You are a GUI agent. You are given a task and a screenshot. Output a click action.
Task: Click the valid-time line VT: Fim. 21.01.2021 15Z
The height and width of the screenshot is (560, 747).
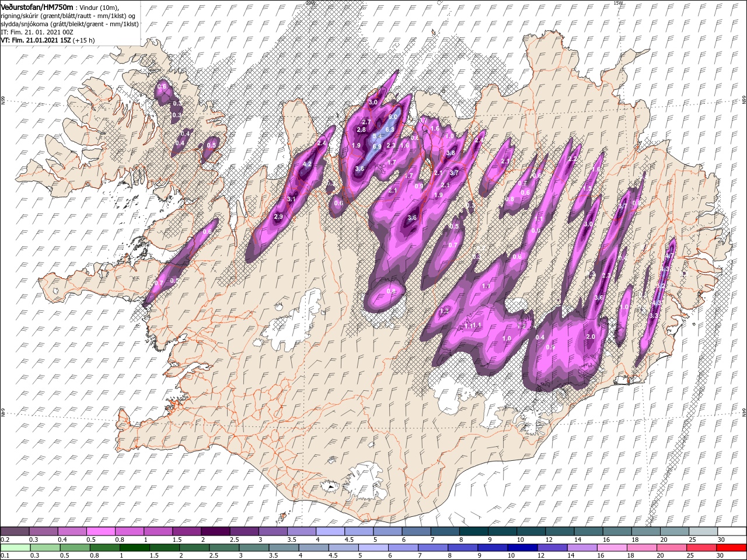[36, 40]
